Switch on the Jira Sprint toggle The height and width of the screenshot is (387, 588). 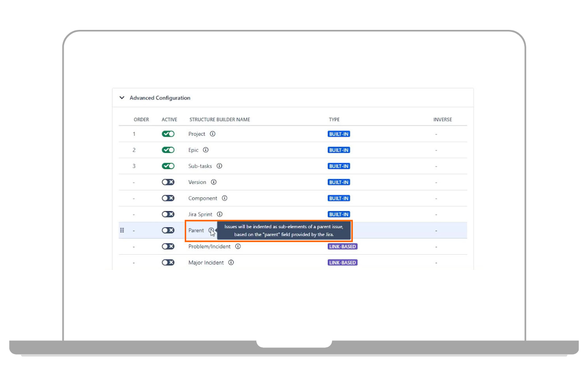click(168, 214)
